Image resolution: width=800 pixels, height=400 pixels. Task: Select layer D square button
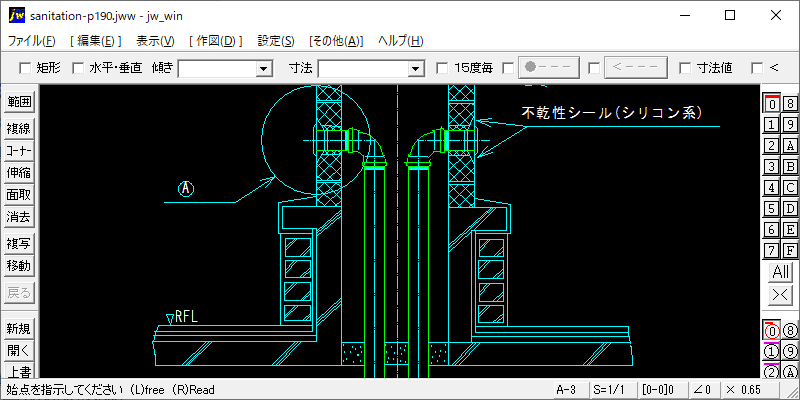(790, 209)
